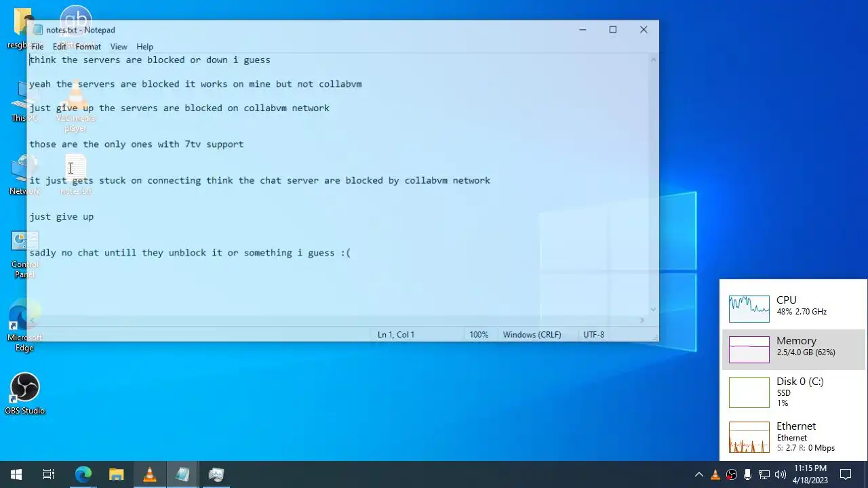Image resolution: width=868 pixels, height=488 pixels.
Task: Click line starting 'think the servers'
Action: (150, 60)
